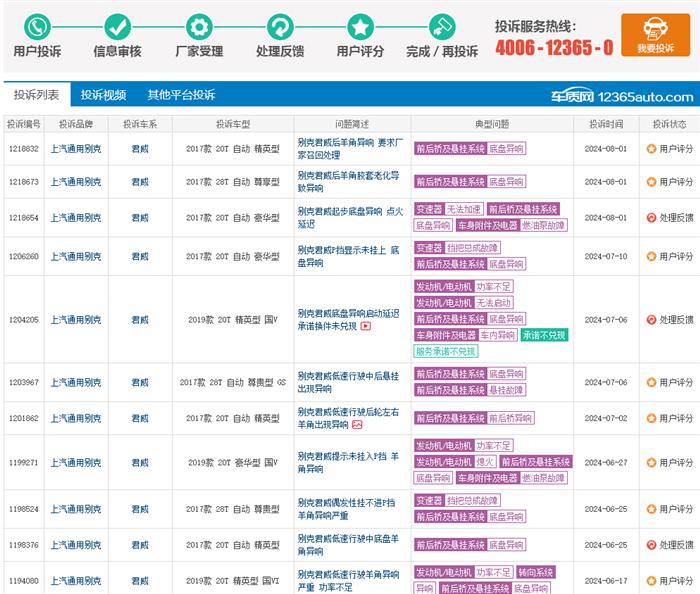
Task: Click brand 上汽通用别克 in row 1218832
Action: pyautogui.click(x=76, y=149)
